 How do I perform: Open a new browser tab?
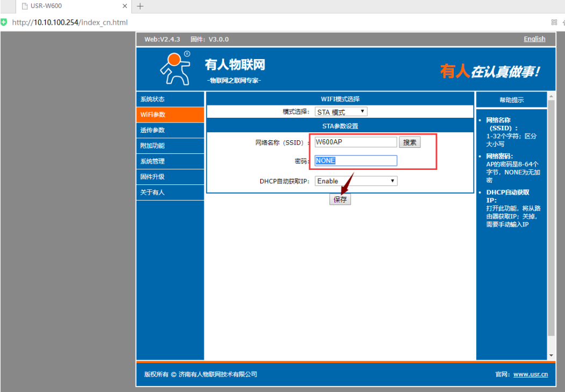pos(140,6)
